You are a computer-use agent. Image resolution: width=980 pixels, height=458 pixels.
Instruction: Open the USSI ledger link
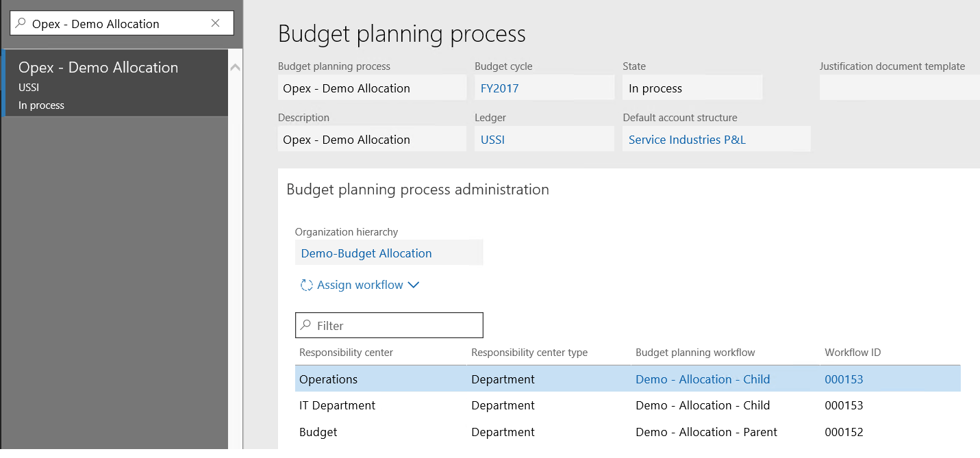[x=493, y=139]
